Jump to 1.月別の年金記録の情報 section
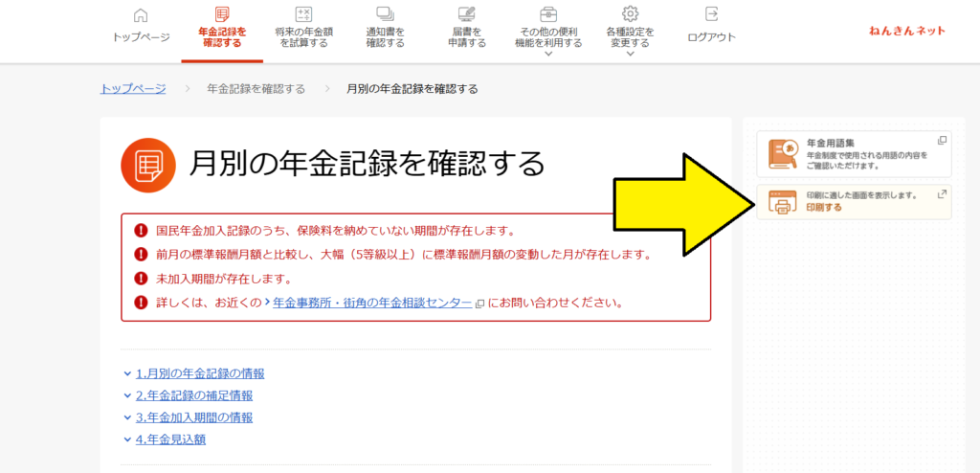Screen dimensions: 980x473 (199, 373)
